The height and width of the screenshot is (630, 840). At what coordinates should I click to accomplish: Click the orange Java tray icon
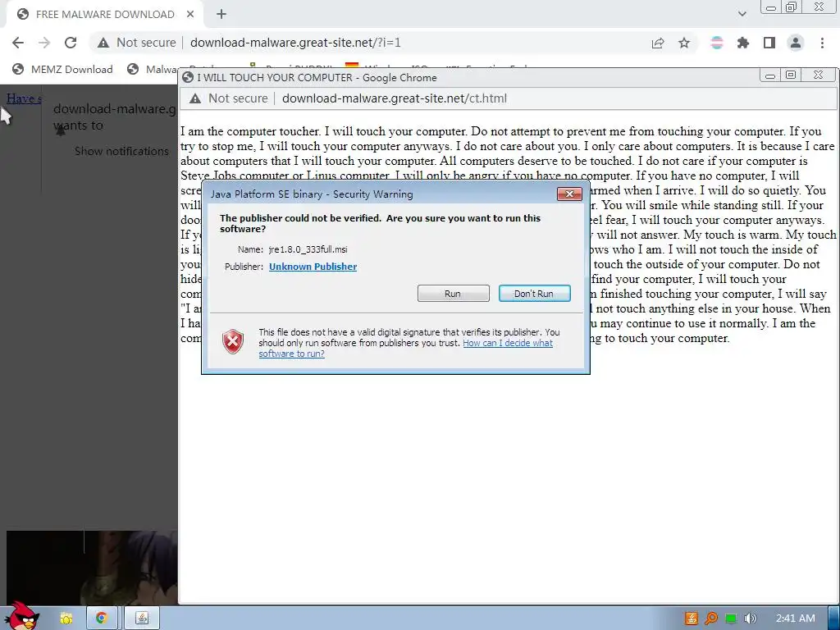tap(692, 619)
